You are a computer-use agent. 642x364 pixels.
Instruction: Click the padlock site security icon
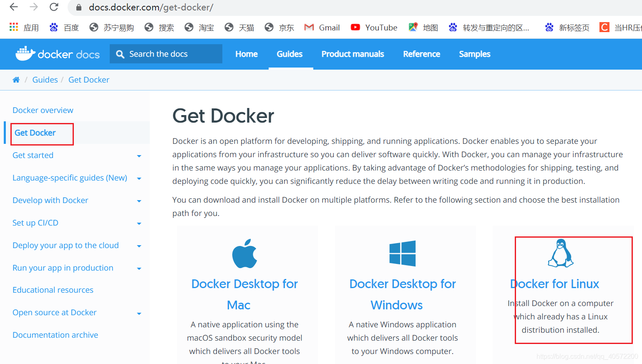pyautogui.click(x=78, y=8)
